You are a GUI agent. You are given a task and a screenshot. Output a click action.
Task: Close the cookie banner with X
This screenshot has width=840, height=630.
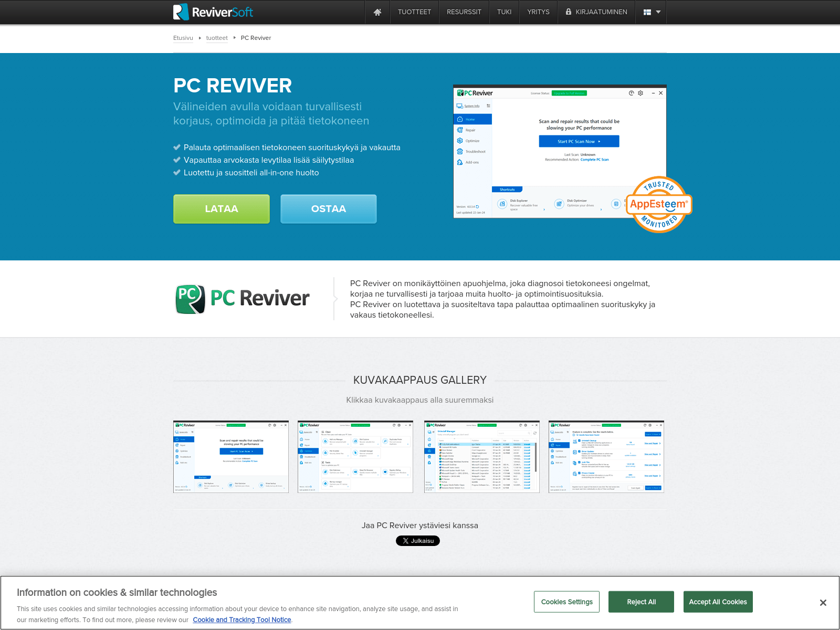point(823,603)
